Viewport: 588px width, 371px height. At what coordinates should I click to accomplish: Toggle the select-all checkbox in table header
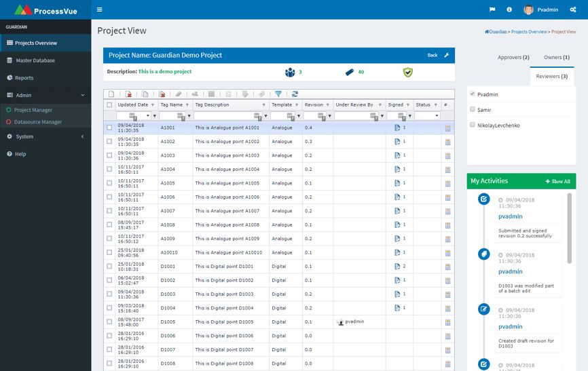pos(109,105)
